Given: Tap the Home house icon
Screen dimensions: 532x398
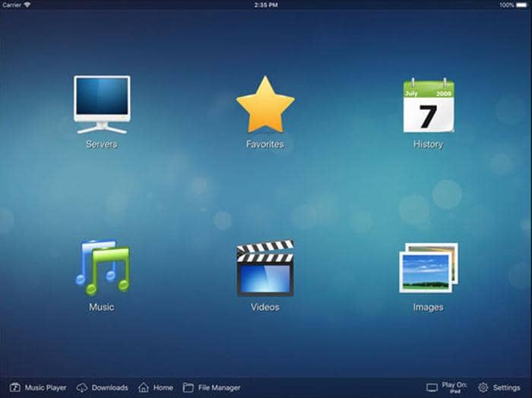Looking at the screenshot, I should 144,387.
